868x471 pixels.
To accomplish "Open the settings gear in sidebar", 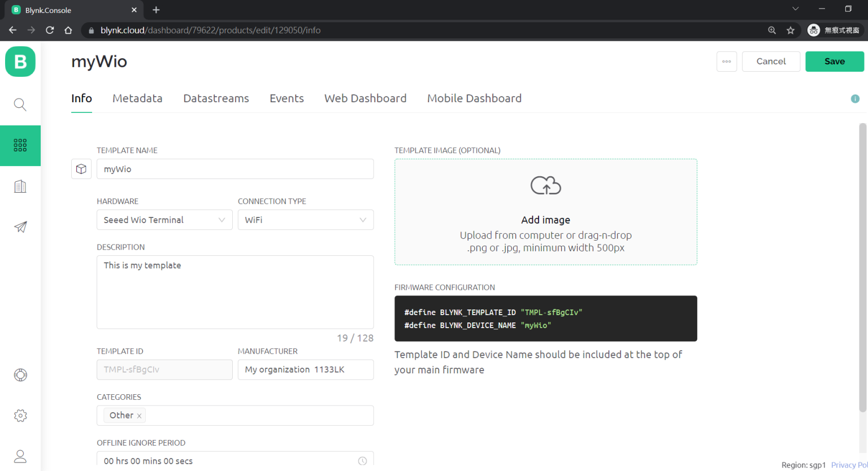I will (x=20, y=416).
